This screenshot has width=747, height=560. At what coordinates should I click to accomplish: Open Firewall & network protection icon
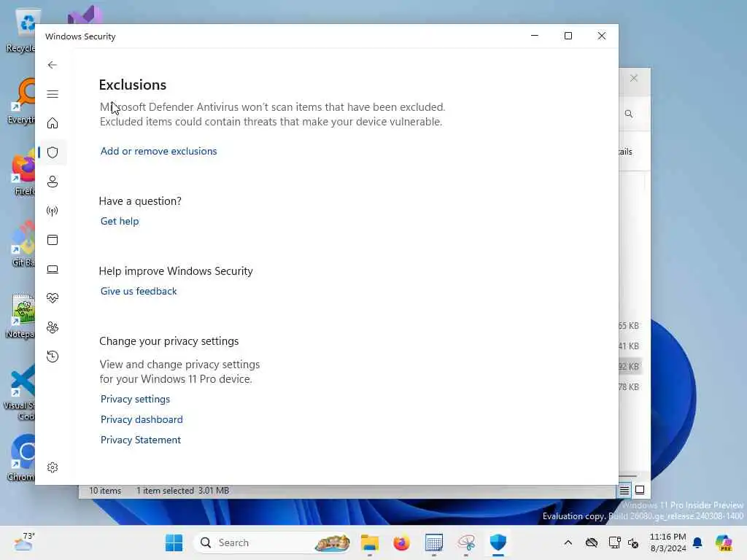click(53, 211)
